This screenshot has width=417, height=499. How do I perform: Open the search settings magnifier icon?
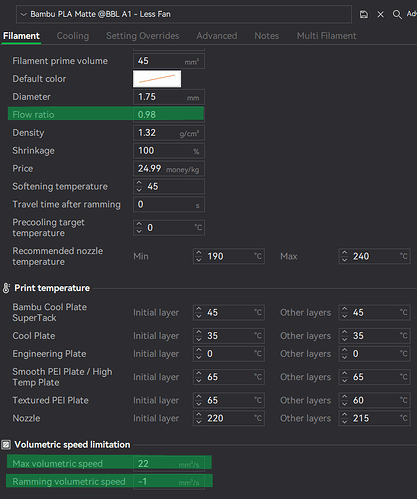point(397,14)
